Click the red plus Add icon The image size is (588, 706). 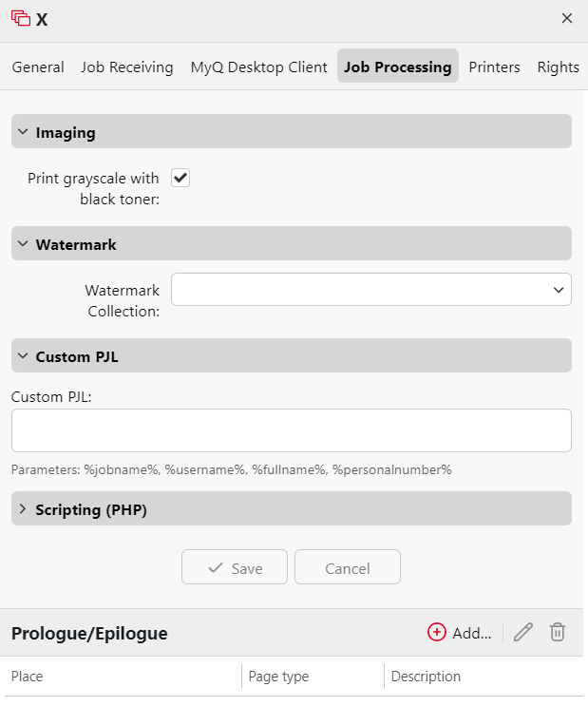(x=437, y=633)
